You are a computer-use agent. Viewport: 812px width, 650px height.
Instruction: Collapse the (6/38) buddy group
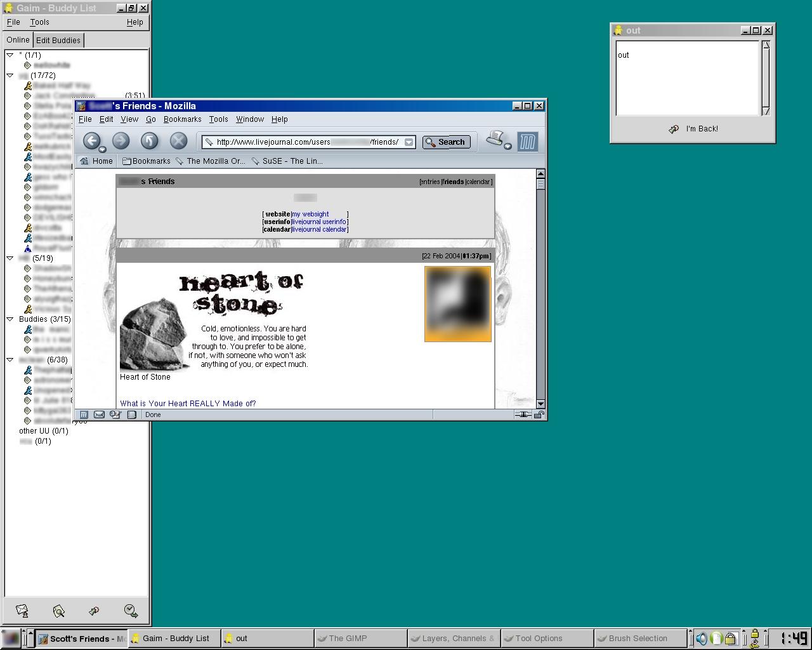[10, 360]
